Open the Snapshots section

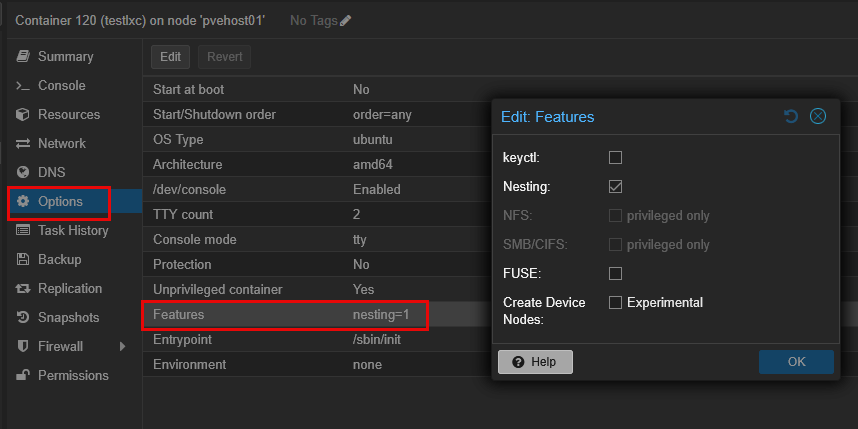74,317
